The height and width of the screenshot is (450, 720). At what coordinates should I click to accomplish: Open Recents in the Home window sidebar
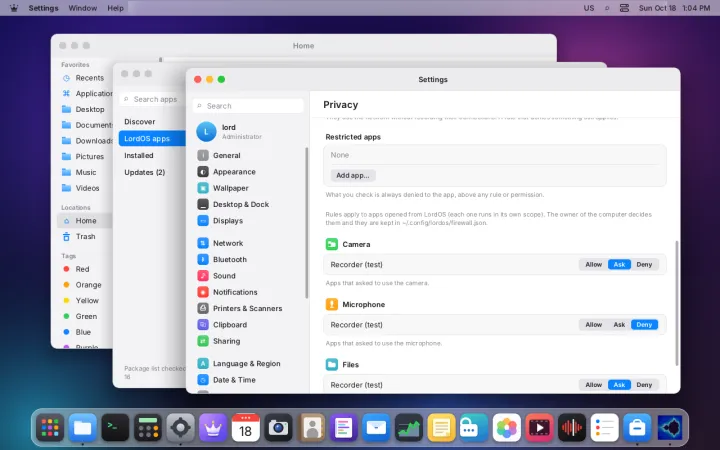pyautogui.click(x=85, y=78)
